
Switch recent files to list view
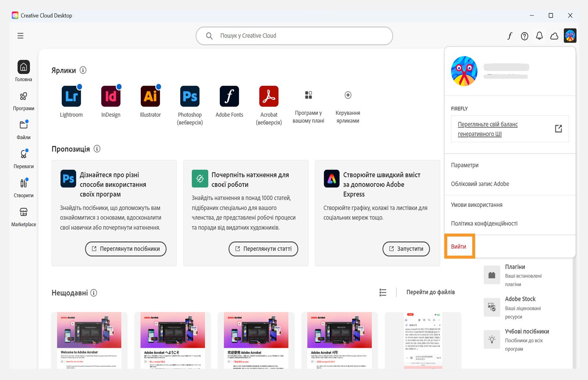point(383,292)
